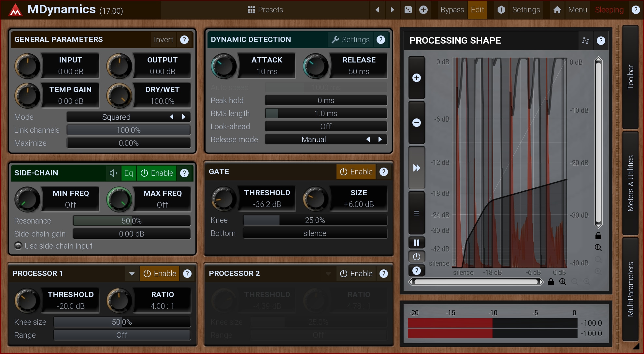This screenshot has width=644, height=354.
Task: Select previous Release mode with left arrow
Action: coord(368,140)
